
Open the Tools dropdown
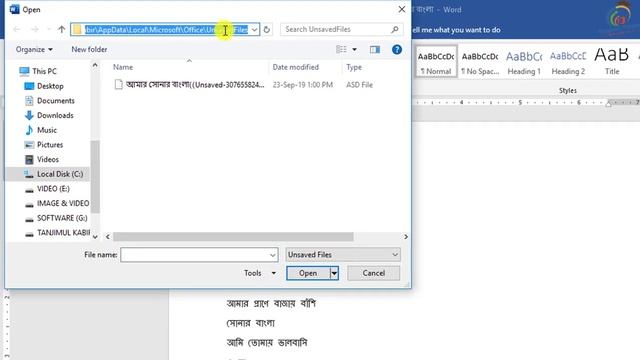tap(260, 273)
